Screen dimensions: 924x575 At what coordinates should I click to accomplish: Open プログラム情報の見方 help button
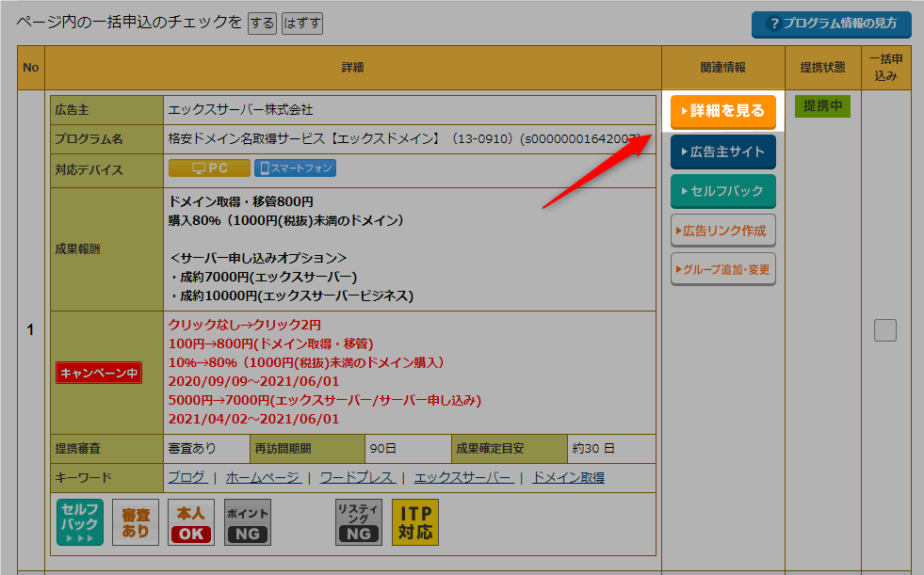click(832, 24)
